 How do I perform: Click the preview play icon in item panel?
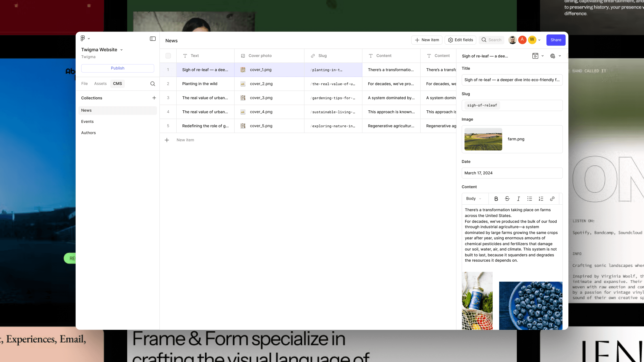535,56
